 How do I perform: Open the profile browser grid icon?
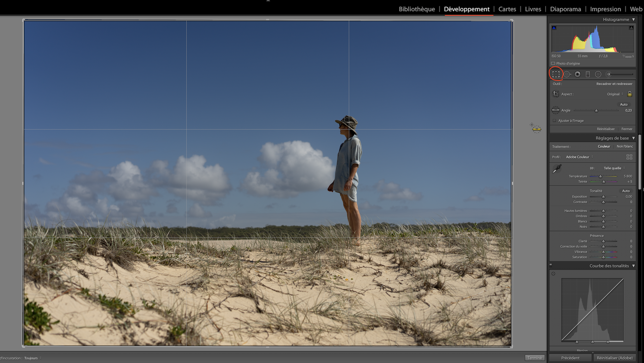[x=629, y=157]
